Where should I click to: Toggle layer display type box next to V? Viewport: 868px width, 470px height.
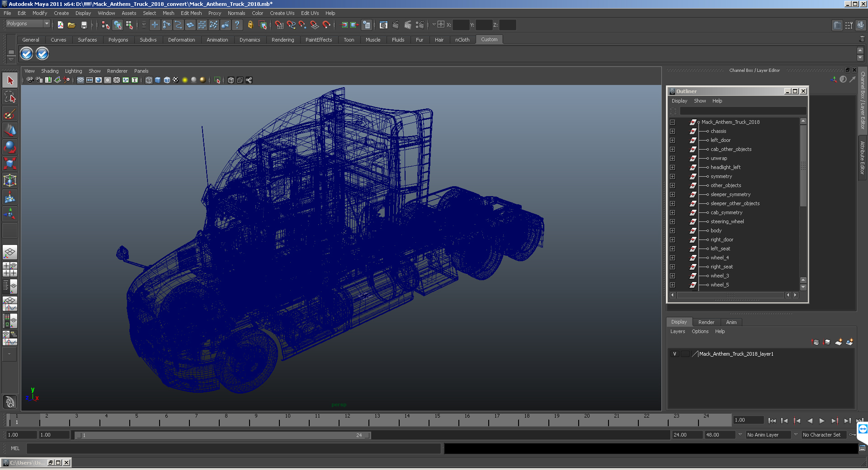[685, 354]
